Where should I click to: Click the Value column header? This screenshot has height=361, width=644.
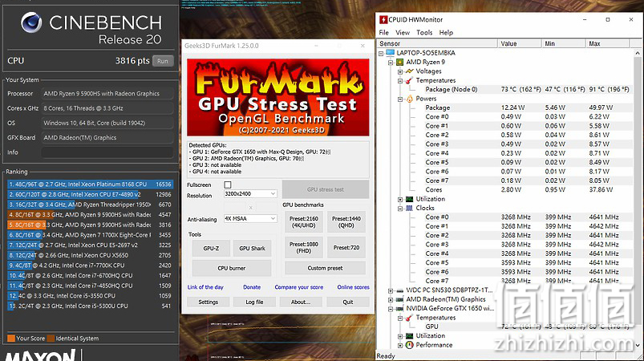point(520,43)
